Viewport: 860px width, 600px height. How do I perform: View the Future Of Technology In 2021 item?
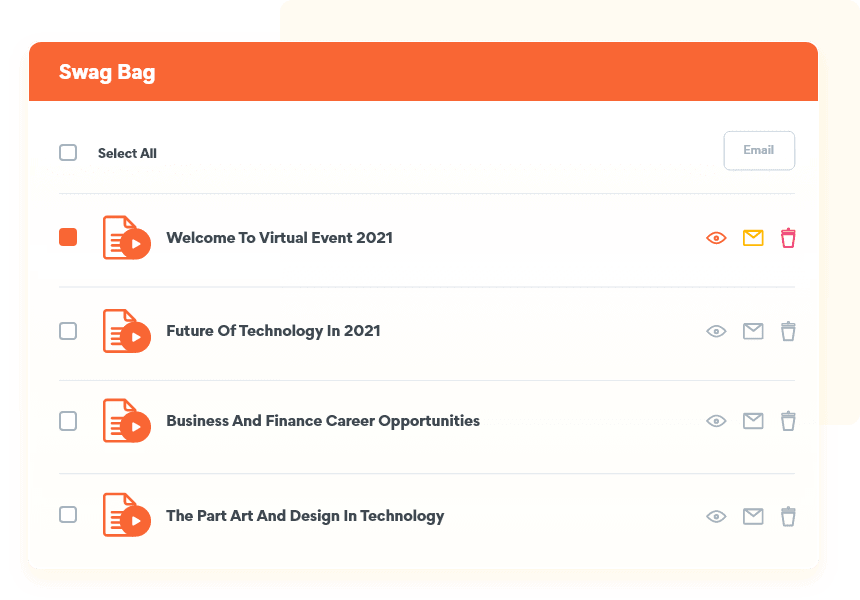[x=716, y=331]
